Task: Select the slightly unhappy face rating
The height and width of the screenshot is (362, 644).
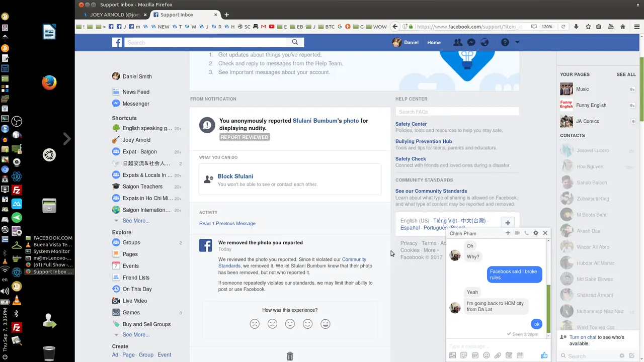Action: tap(272, 324)
